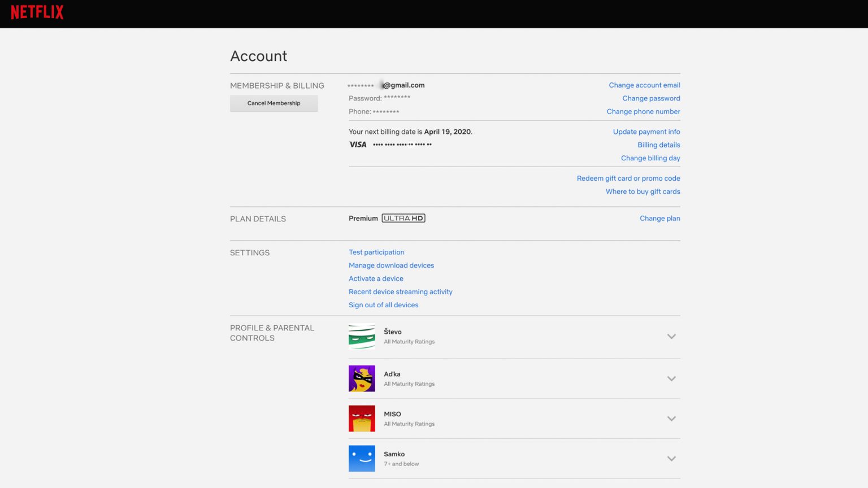Open Activate a device link
Image resolution: width=868 pixels, height=488 pixels.
tap(376, 278)
